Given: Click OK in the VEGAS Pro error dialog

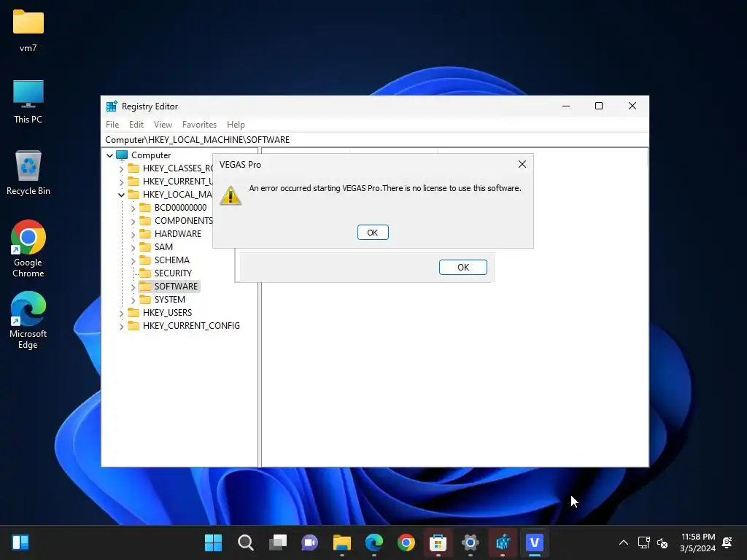Looking at the screenshot, I should (373, 233).
